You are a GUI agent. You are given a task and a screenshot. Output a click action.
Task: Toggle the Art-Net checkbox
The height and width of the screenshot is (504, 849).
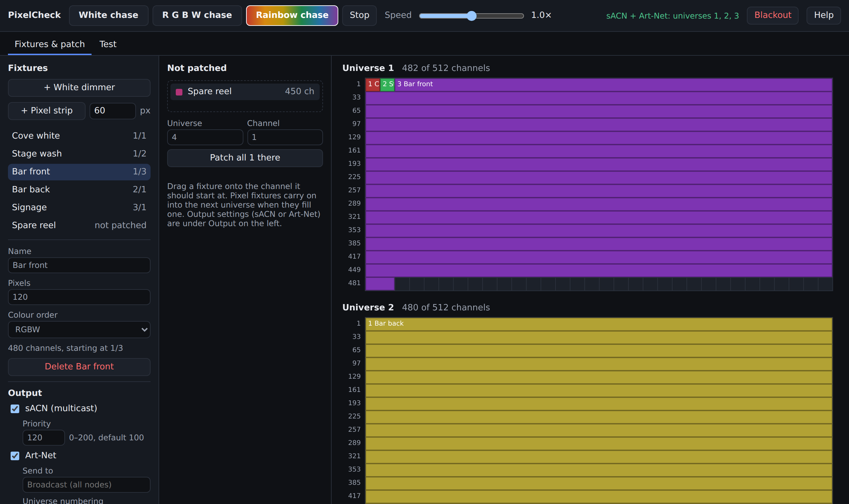[15, 456]
